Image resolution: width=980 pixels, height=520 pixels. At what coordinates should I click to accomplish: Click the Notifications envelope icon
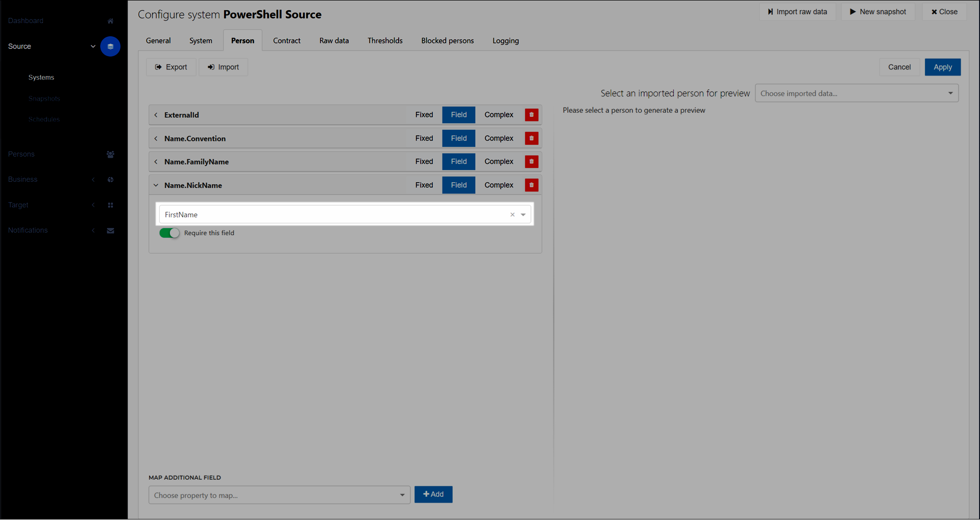pos(110,231)
